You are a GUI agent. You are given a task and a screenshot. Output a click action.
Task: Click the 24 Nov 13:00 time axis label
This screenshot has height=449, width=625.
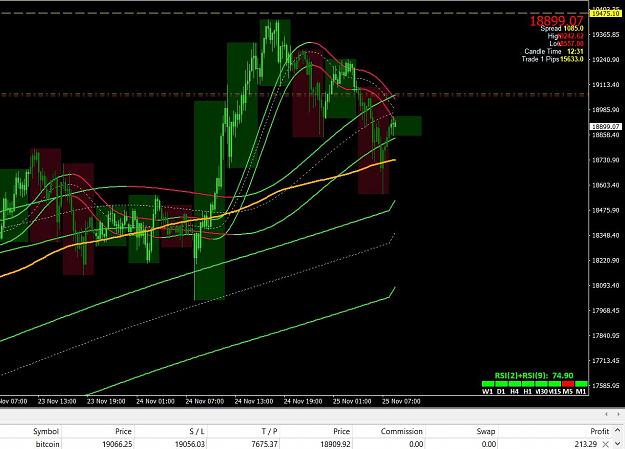click(x=254, y=401)
